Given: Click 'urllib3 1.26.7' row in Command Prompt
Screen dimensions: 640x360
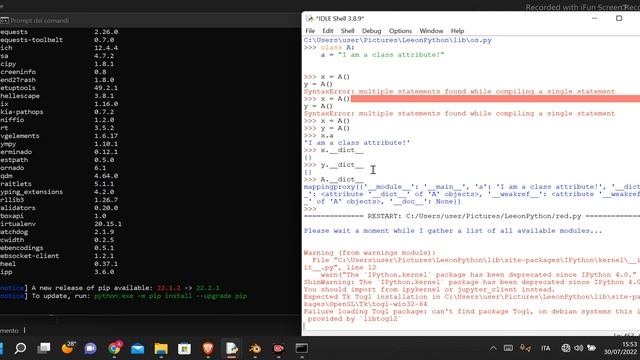Looking at the screenshot, I should 59,200.
